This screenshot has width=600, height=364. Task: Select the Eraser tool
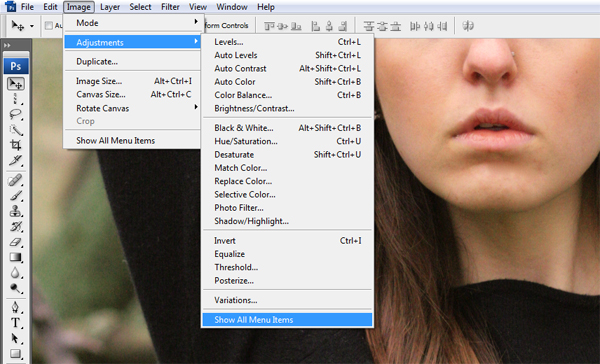[16, 242]
